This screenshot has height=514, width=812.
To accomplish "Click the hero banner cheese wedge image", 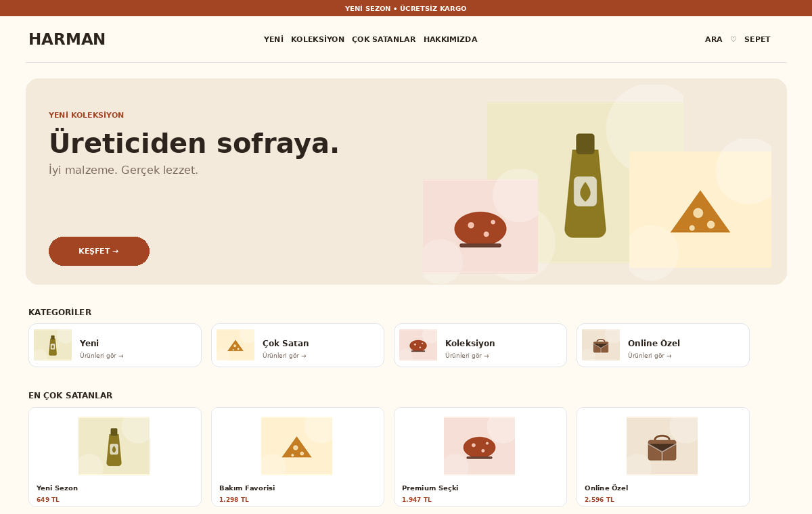I will pyautogui.click(x=700, y=210).
